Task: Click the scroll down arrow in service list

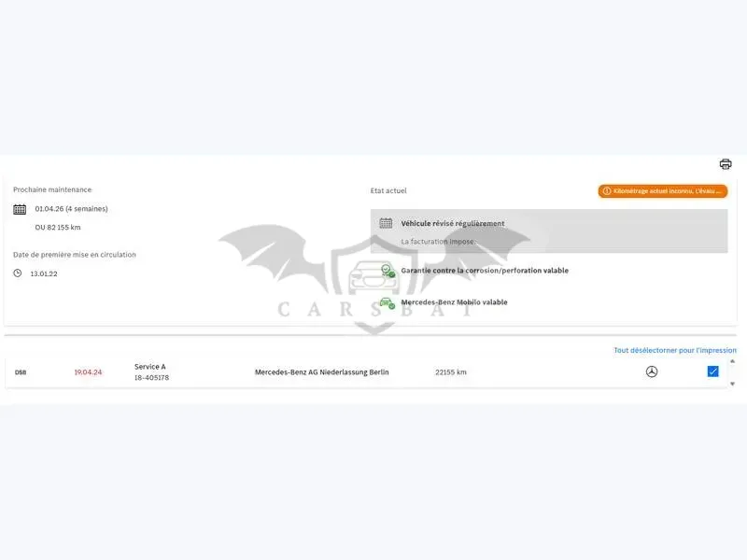Action: 732,384
